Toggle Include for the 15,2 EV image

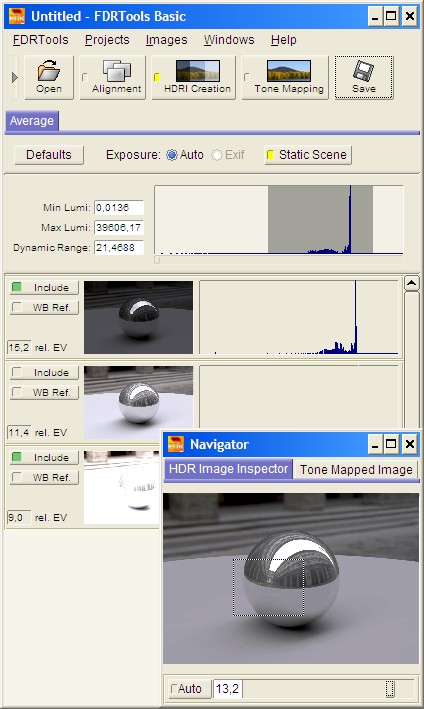(44, 288)
